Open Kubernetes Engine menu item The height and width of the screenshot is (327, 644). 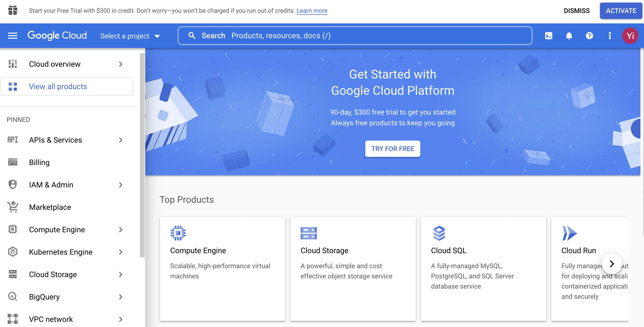[x=67, y=252]
